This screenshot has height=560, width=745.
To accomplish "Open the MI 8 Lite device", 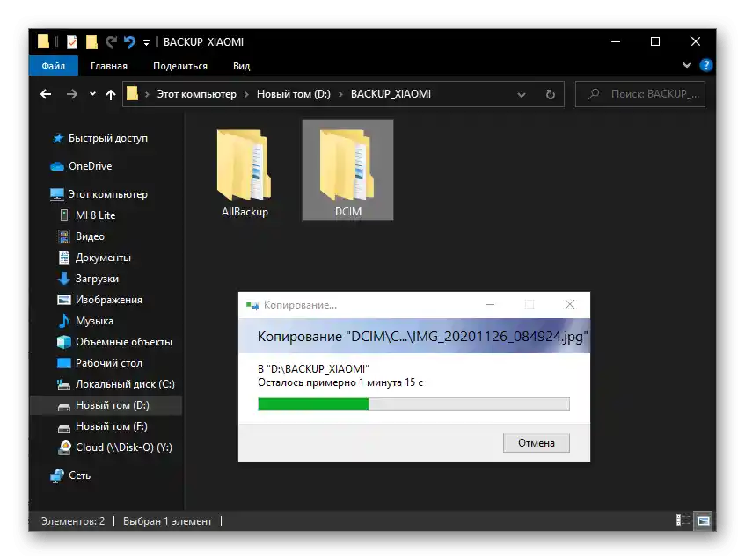I will (x=95, y=215).
